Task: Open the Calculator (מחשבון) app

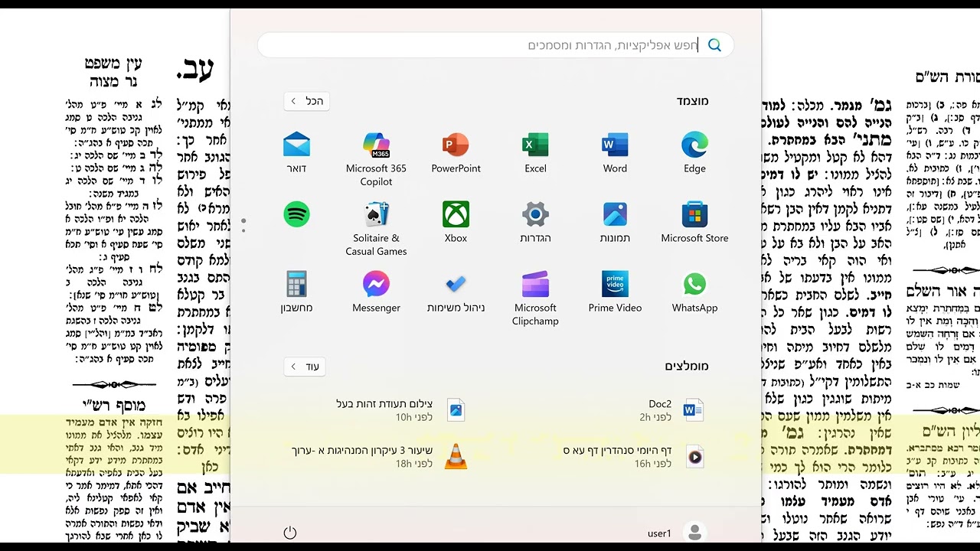Action: coord(296,292)
